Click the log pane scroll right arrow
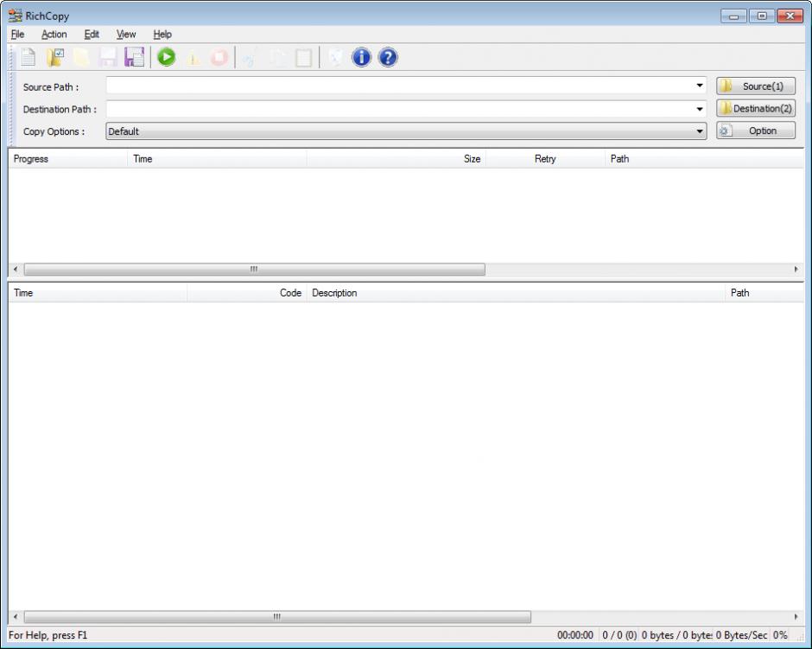Screen dimensions: 812x649 [796, 617]
